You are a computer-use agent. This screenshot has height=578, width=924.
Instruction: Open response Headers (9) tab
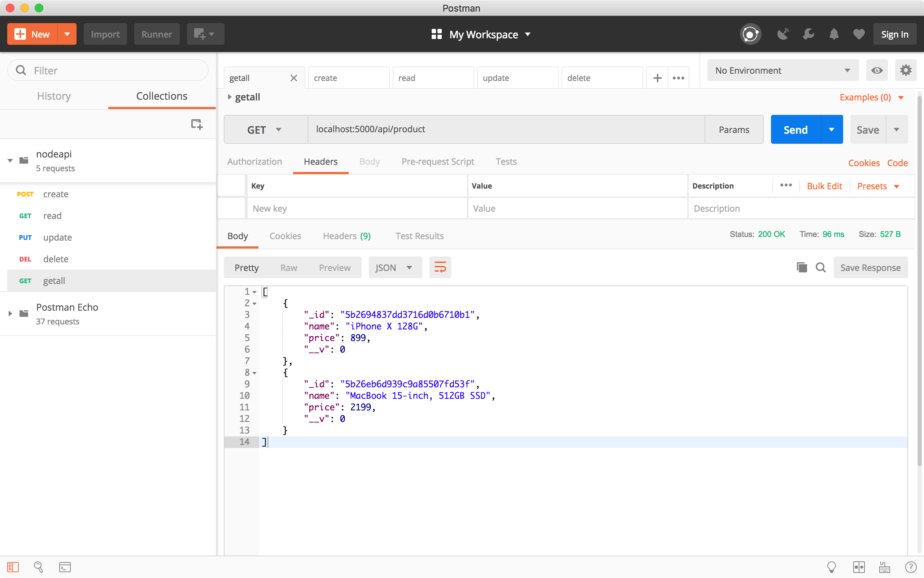[347, 236]
